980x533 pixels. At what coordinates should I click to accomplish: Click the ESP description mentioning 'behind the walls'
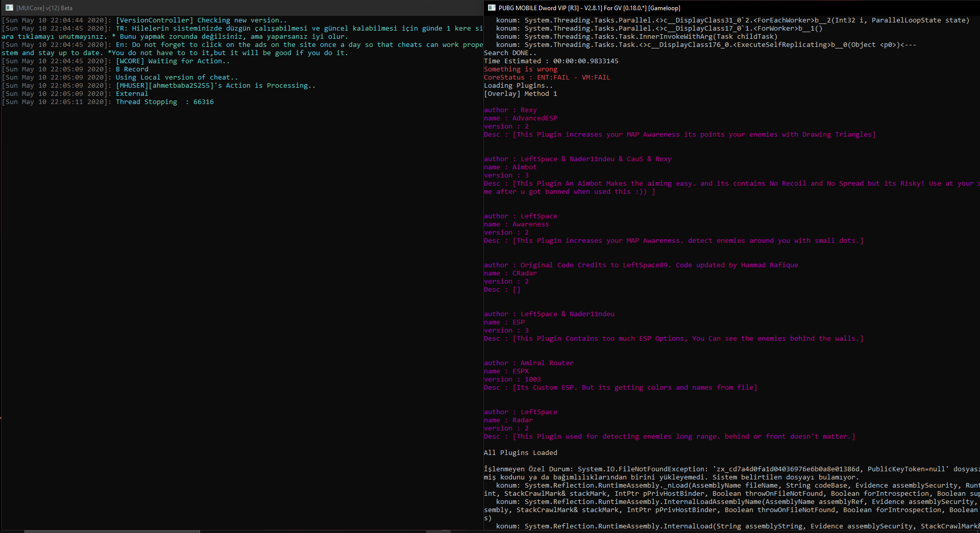click(x=674, y=339)
